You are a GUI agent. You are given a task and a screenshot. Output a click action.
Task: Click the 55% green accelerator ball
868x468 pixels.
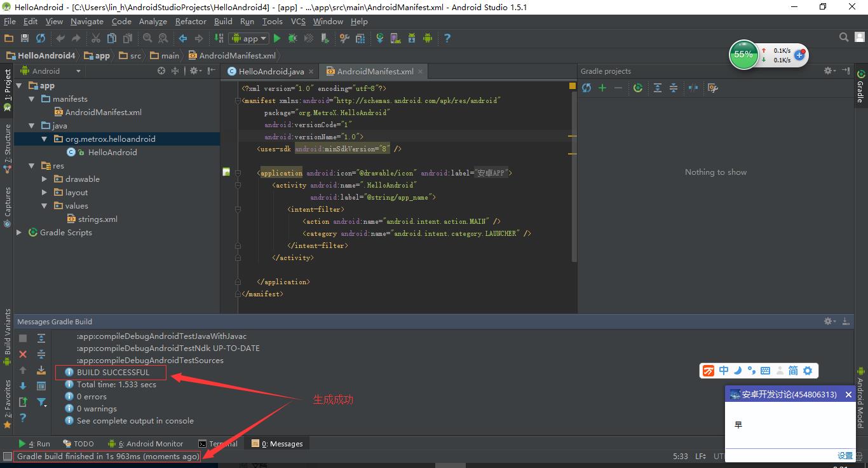(743, 55)
